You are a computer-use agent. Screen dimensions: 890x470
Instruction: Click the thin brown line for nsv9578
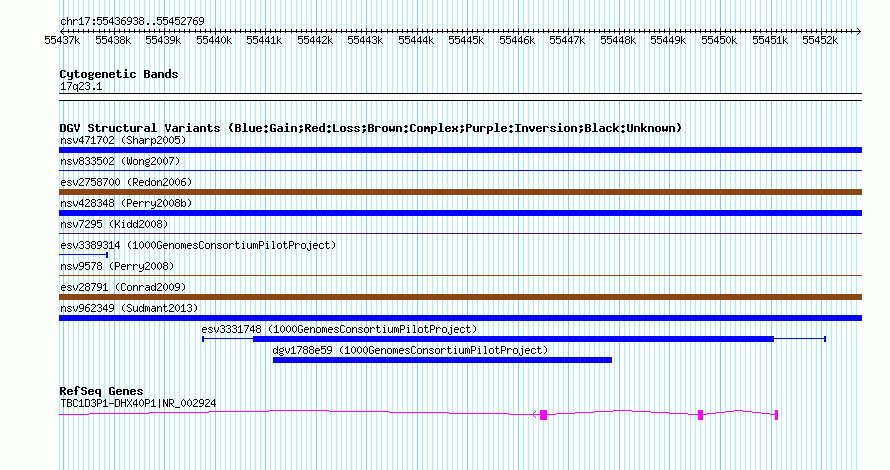[x=460, y=275]
